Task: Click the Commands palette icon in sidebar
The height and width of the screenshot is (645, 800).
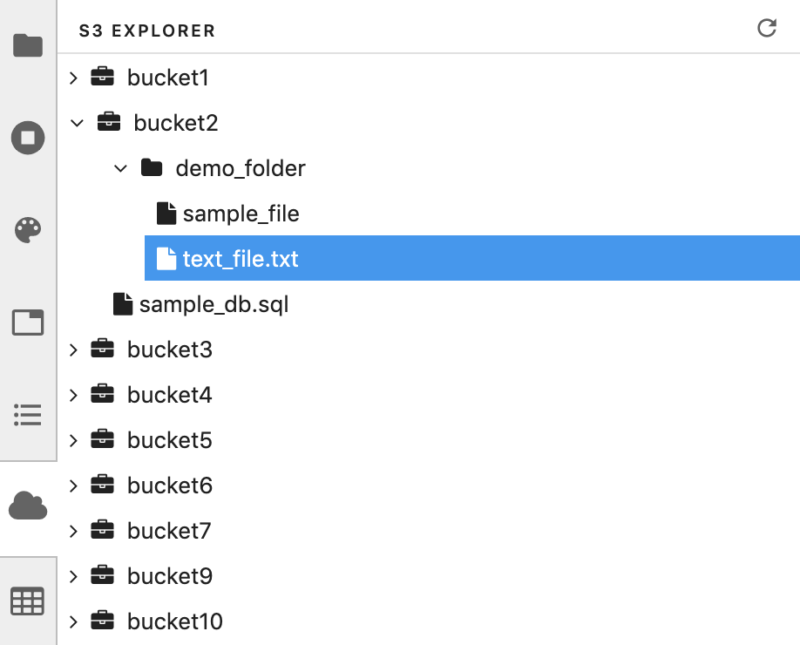Action: [28, 231]
